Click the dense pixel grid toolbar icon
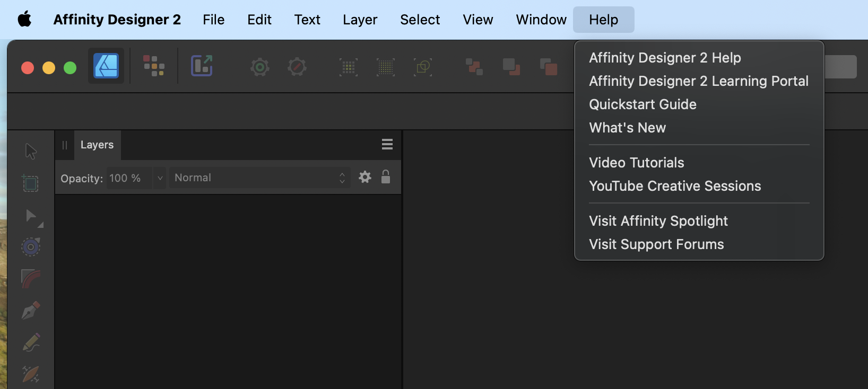 (386, 67)
